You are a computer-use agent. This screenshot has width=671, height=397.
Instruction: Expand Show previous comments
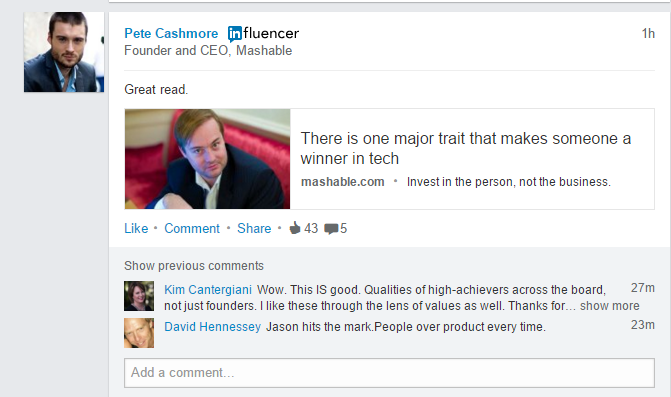click(194, 266)
